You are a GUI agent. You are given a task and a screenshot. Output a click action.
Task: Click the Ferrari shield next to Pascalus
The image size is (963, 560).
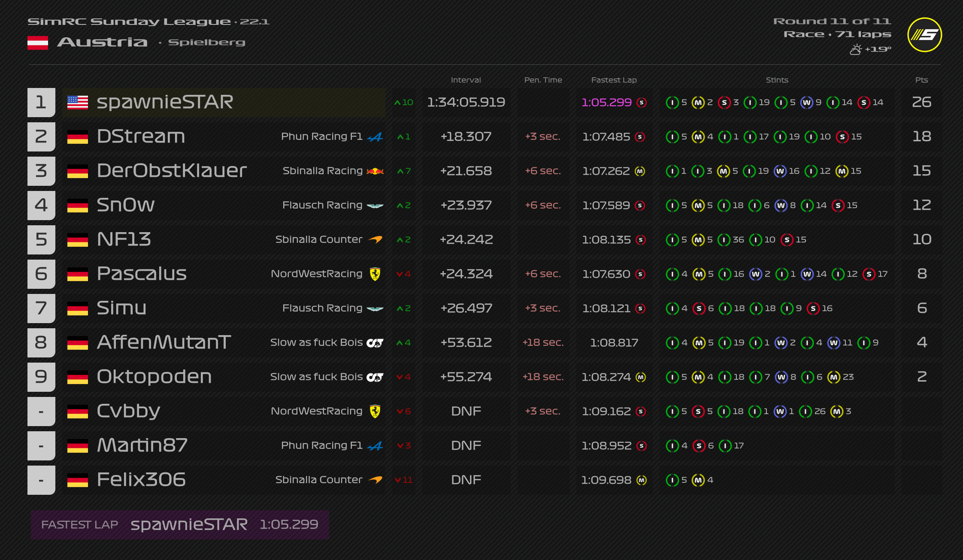coord(375,274)
